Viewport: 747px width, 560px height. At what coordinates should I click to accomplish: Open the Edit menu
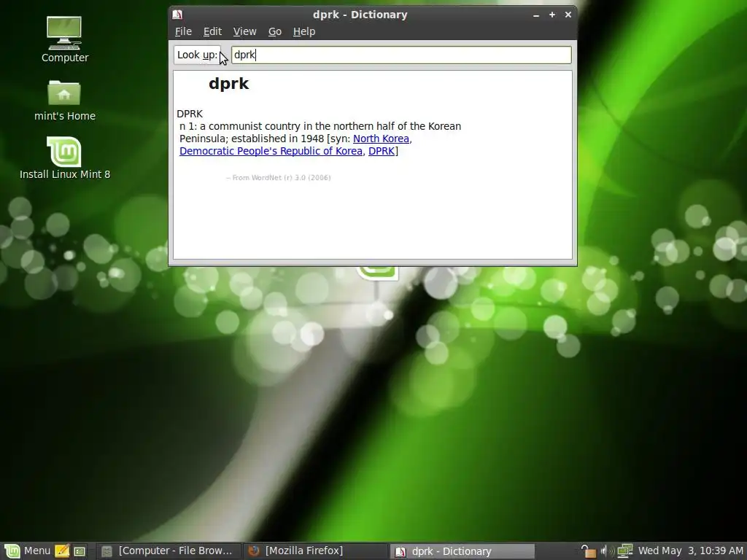212,31
